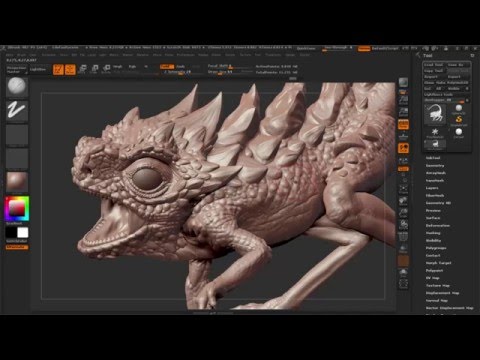The height and width of the screenshot is (360, 480).
Task: Open the Zplugin menu
Action: (290, 55)
